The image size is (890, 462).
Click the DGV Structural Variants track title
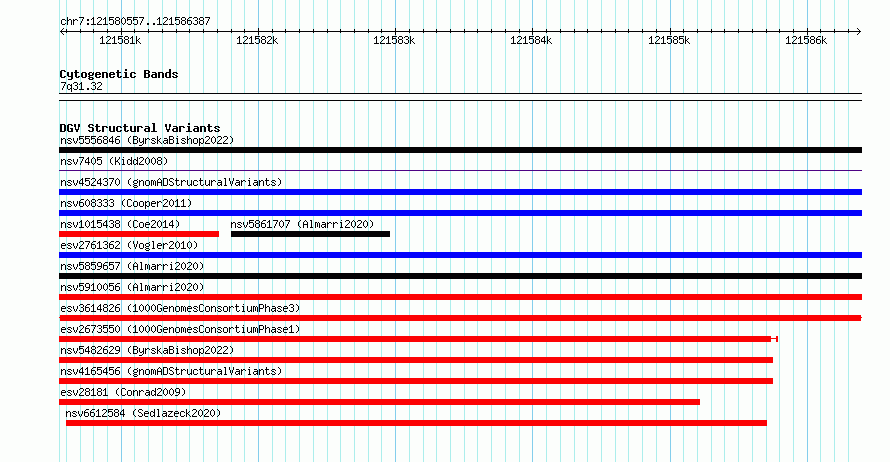coord(140,128)
